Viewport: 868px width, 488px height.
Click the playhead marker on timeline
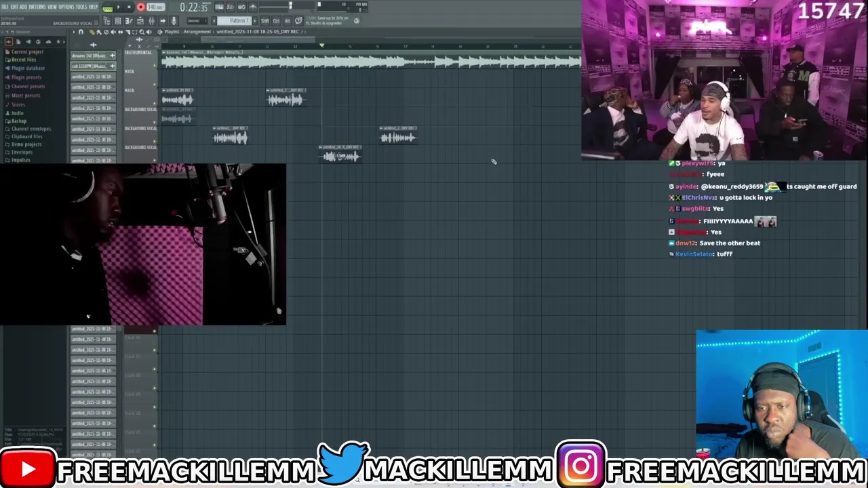coord(321,45)
